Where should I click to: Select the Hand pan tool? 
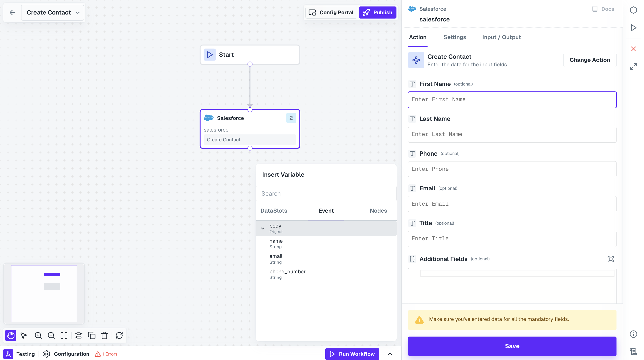(x=11, y=335)
